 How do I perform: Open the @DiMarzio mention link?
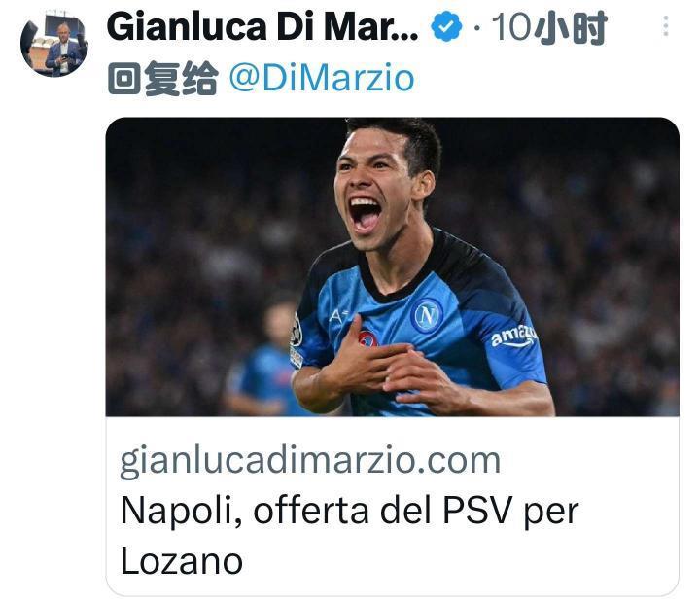pyautogui.click(x=322, y=78)
